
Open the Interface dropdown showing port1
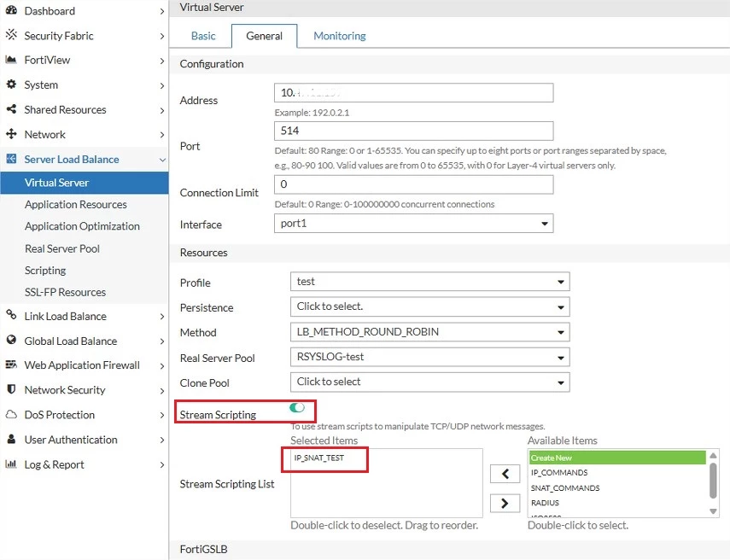coord(413,224)
